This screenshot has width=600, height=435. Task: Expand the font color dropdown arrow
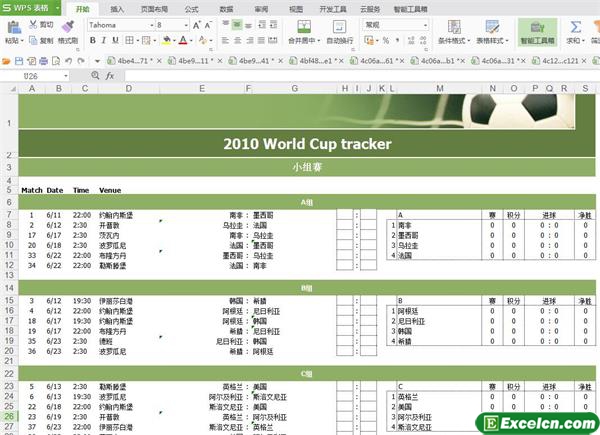191,41
